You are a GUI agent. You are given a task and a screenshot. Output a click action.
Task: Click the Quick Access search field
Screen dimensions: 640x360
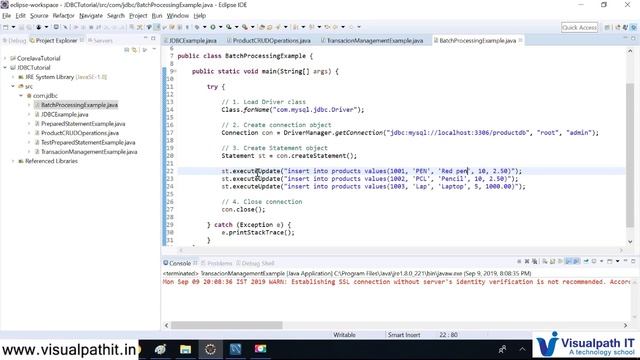(579, 27)
